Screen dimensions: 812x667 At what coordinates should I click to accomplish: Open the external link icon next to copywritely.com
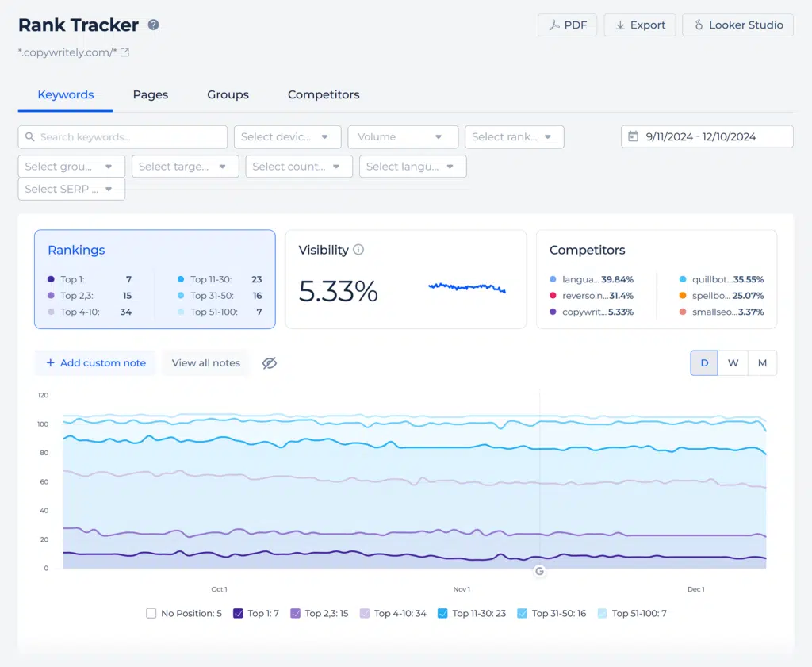(124, 52)
